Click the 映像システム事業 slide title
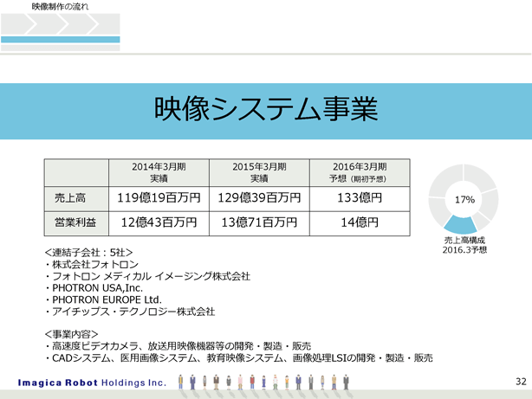 tap(266, 109)
